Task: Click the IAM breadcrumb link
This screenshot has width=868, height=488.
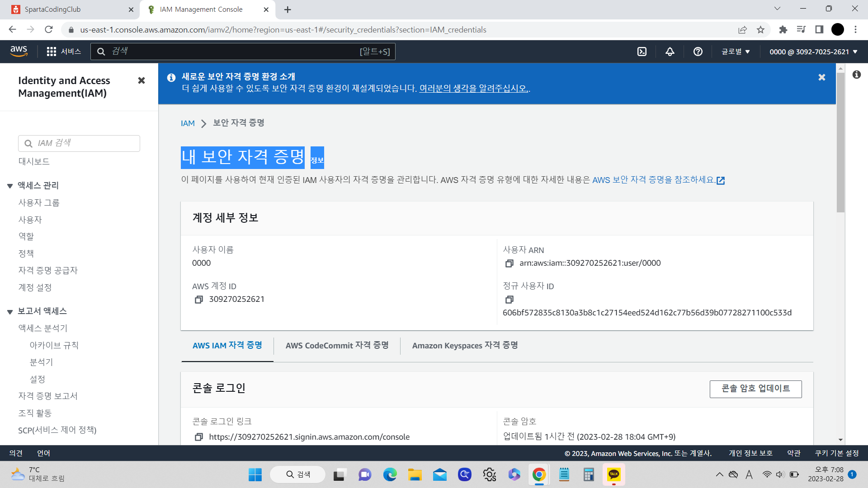Action: pos(188,123)
